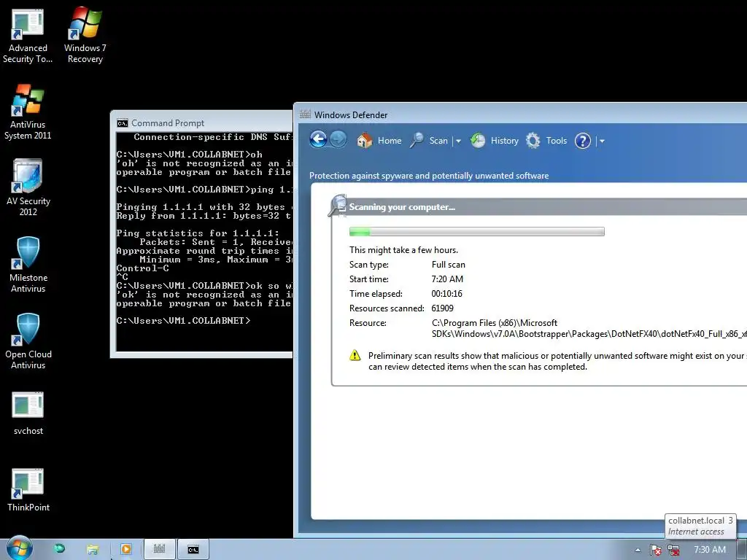Viewport: 747px width, 560px height.
Task: Show hidden tray icons arrow
Action: click(638, 550)
